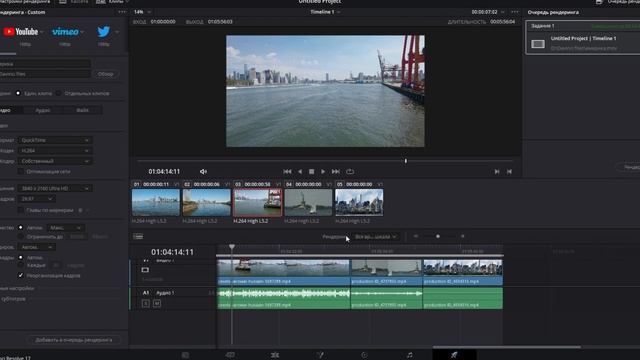Enable chapters from markers checkbox
The height and width of the screenshot is (360, 640).
coord(20,210)
